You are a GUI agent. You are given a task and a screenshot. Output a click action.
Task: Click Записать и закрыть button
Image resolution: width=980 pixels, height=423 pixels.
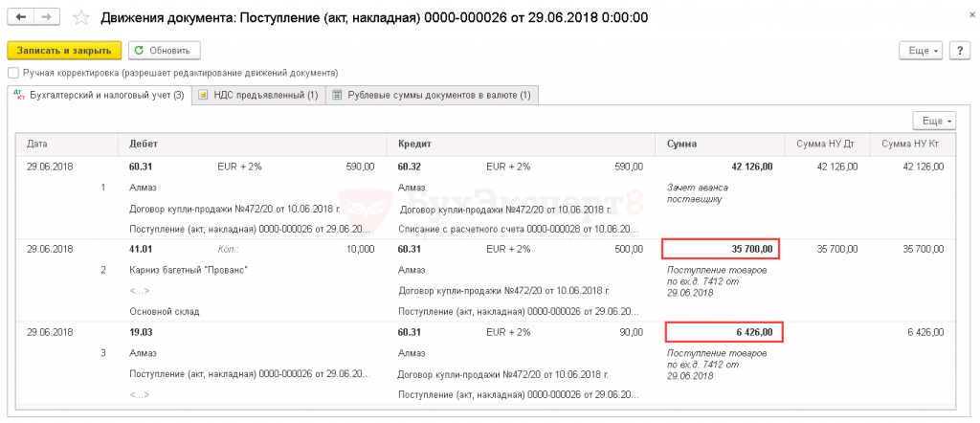(x=64, y=51)
